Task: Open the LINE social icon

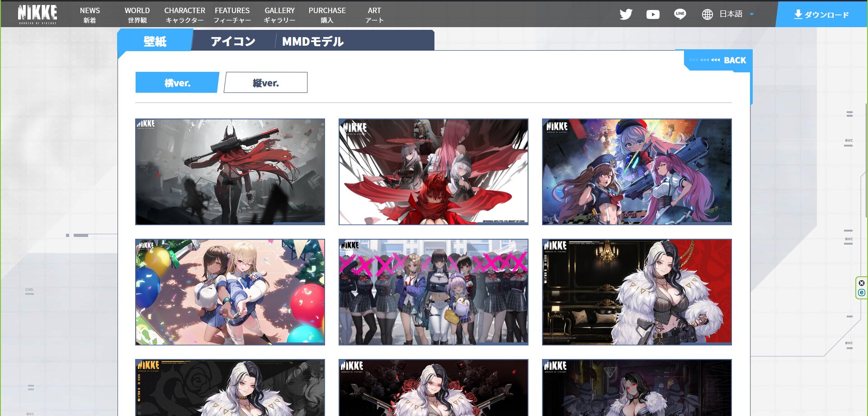Action: [x=680, y=14]
